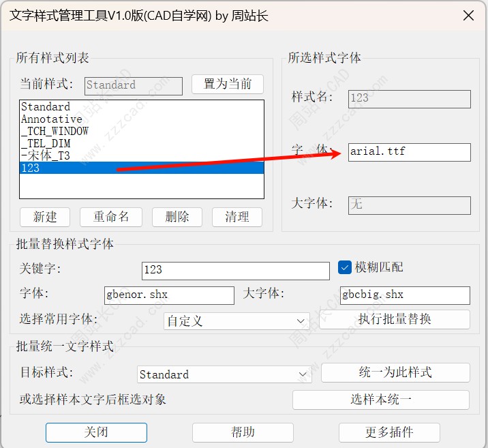Select _TCH_WINDOW style entry
Image resolution: width=488 pixels, height=448 pixels.
[55, 132]
